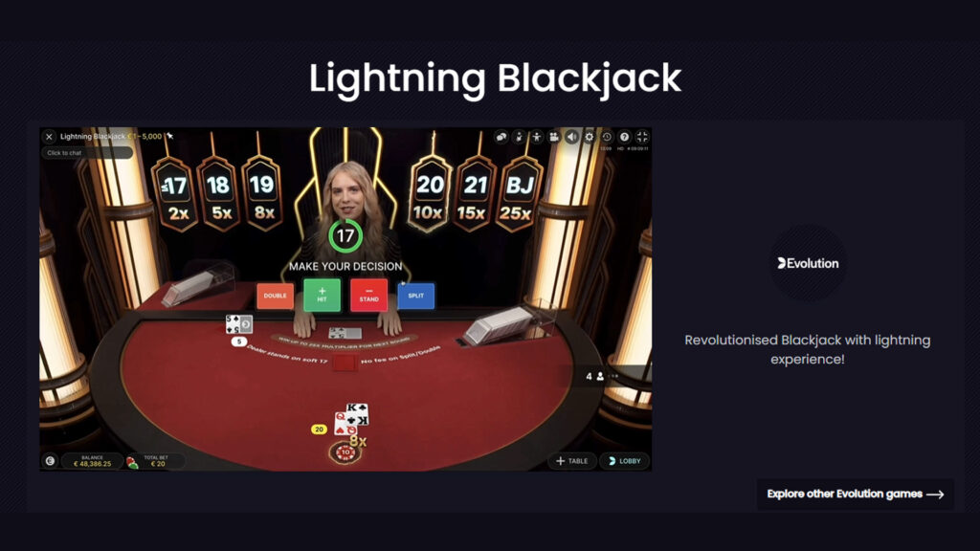This screenshot has width=980, height=551.
Task: Hit with the green button
Action: 322,295
